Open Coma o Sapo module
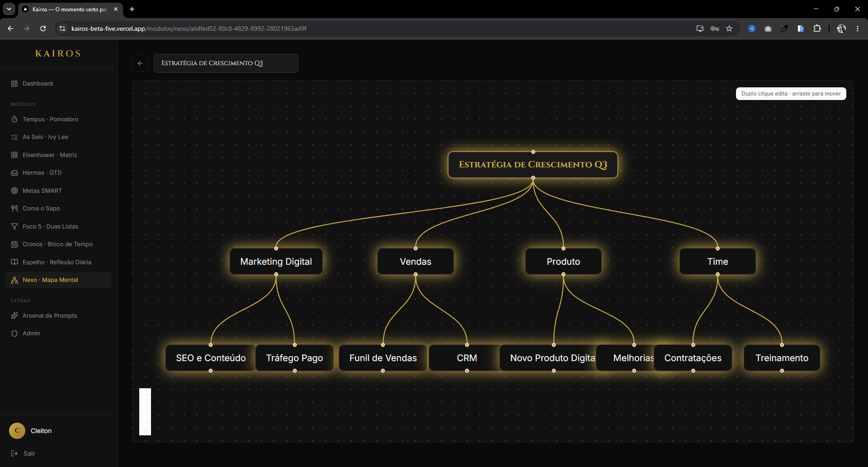 [58, 208]
